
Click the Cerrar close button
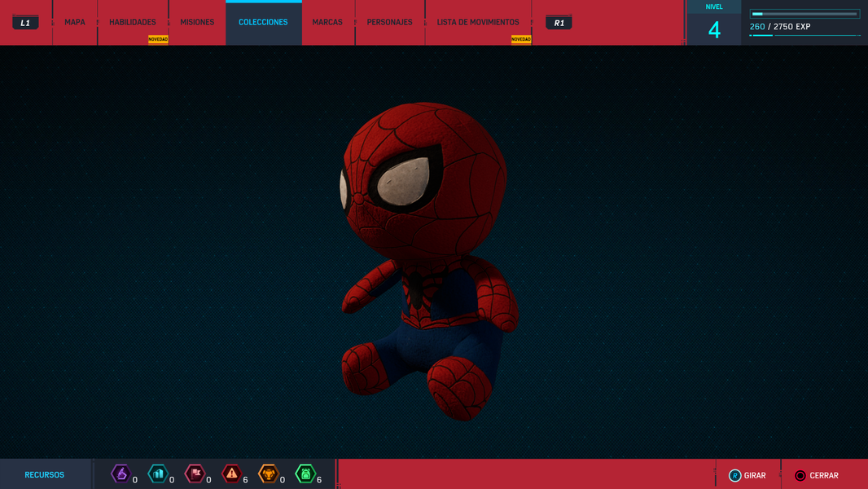click(817, 476)
